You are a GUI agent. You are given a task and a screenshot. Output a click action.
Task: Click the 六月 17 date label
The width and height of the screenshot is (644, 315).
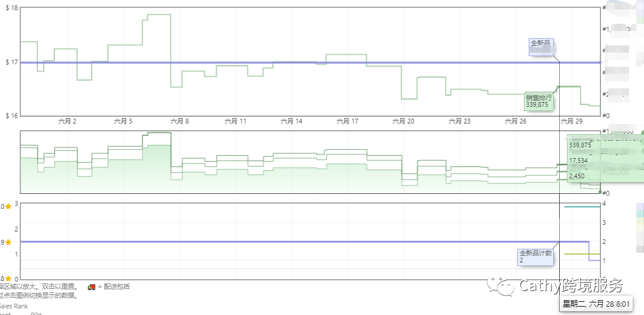pyautogui.click(x=348, y=122)
